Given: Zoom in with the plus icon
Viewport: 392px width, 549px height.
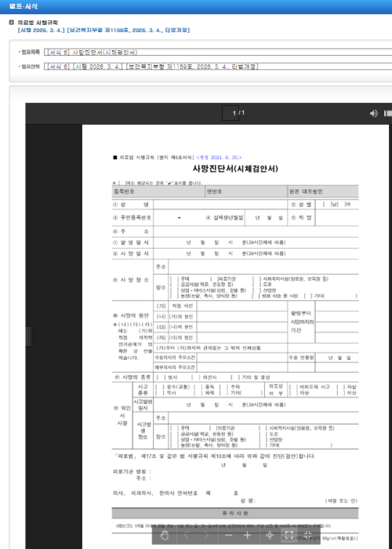Looking at the screenshot, I should coord(248,536).
